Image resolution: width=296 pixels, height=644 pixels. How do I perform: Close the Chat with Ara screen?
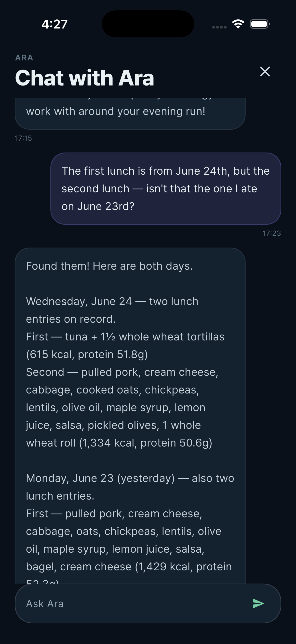point(265,71)
